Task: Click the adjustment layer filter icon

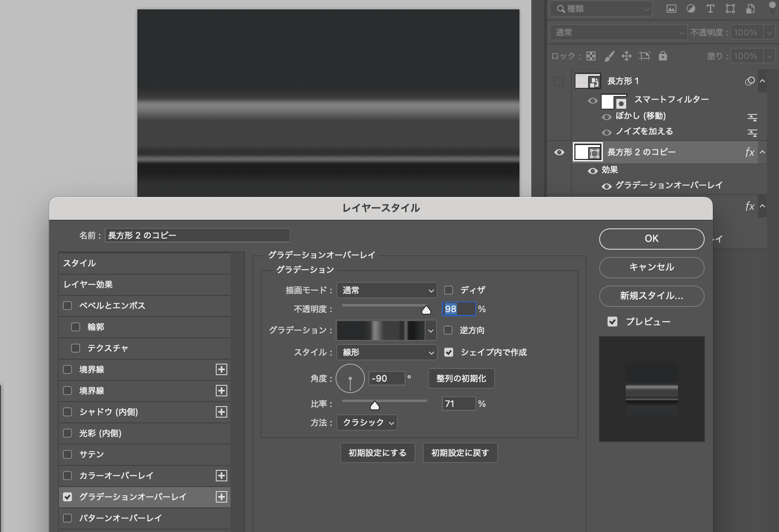Action: [691, 9]
